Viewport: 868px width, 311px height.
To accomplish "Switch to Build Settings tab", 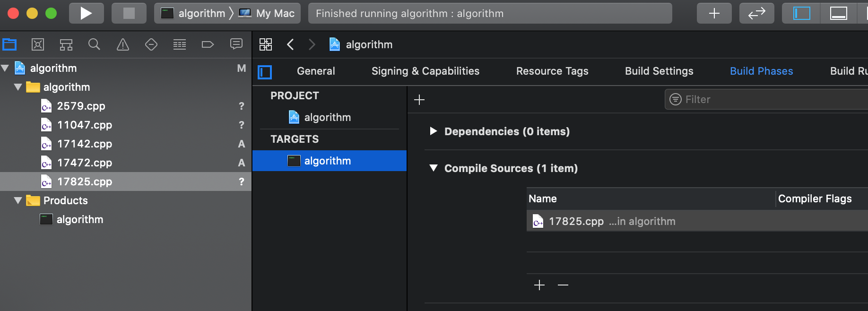I will click(x=659, y=71).
